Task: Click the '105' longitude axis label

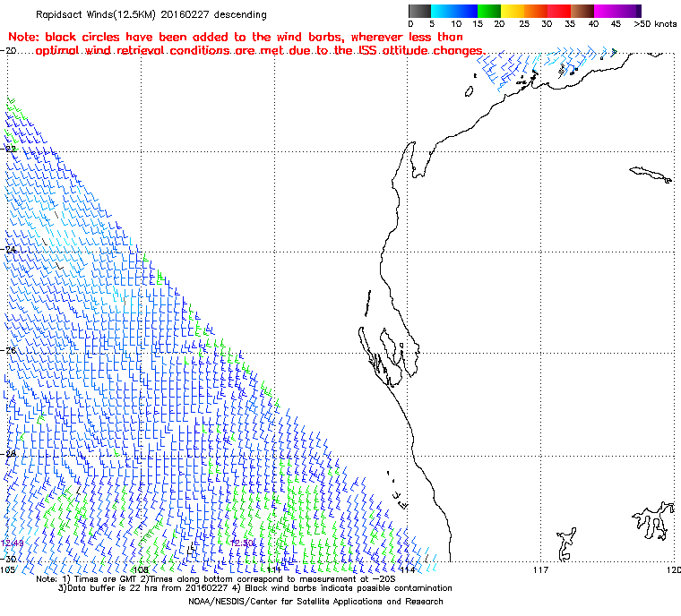Action: 7,569
